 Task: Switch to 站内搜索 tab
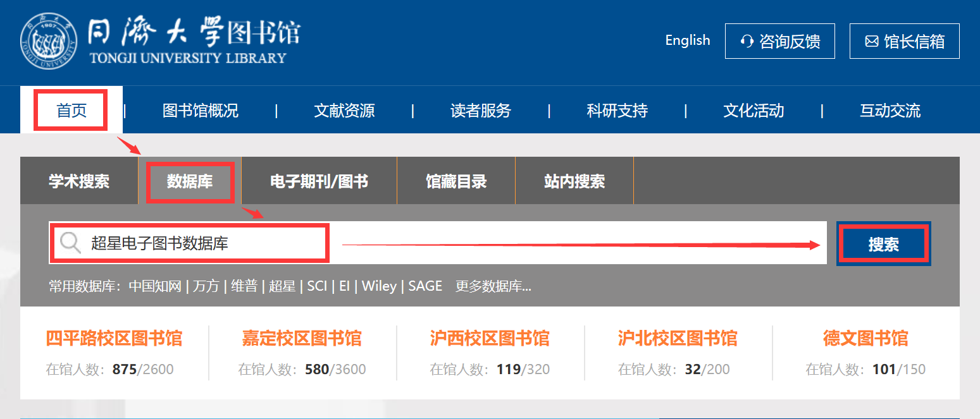tap(574, 181)
